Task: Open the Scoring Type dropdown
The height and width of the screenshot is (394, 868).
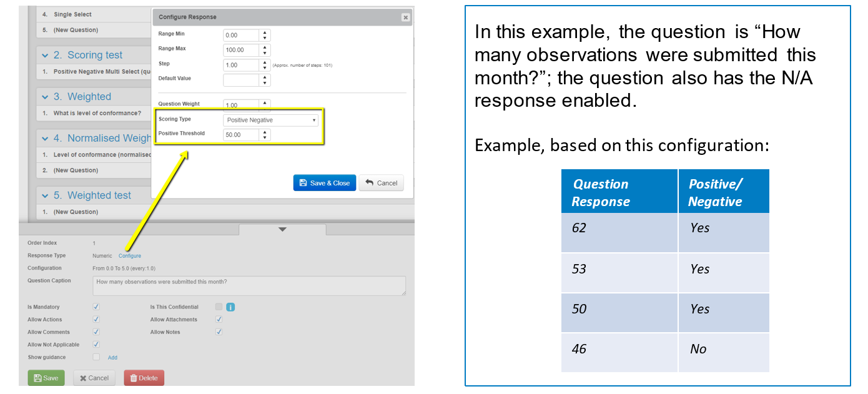Action: (270, 120)
